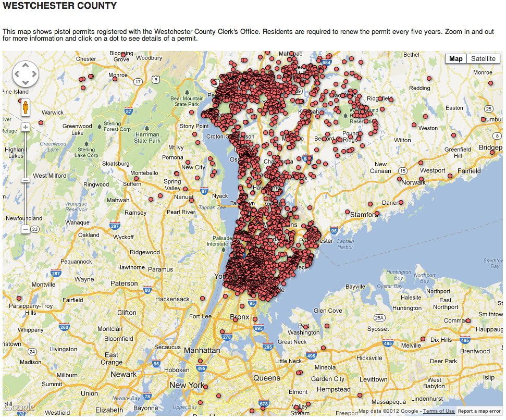This screenshot has height=420, width=506.
Task: Click the Report a map error link
Action: pos(479,411)
